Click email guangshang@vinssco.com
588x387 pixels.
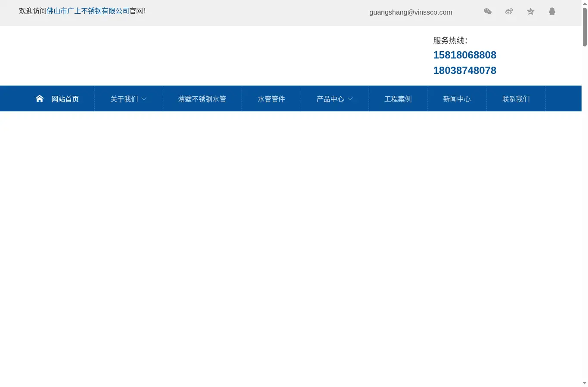point(411,12)
